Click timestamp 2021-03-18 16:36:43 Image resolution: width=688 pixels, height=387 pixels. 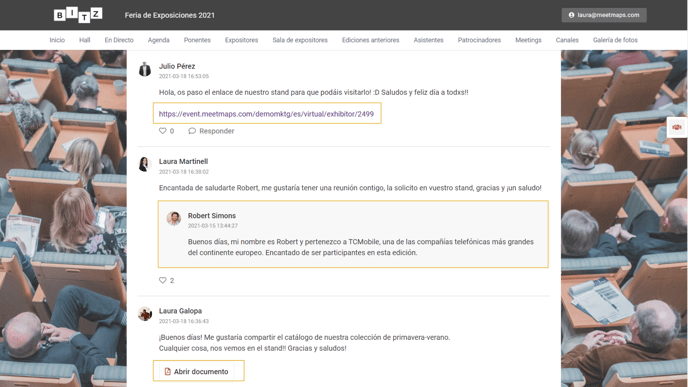click(184, 321)
